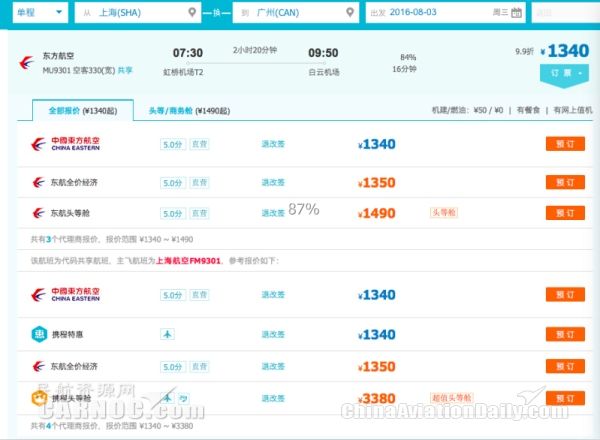The image size is (600, 440).
Task: Click 有餐食 meal info text
Action: coord(528,110)
